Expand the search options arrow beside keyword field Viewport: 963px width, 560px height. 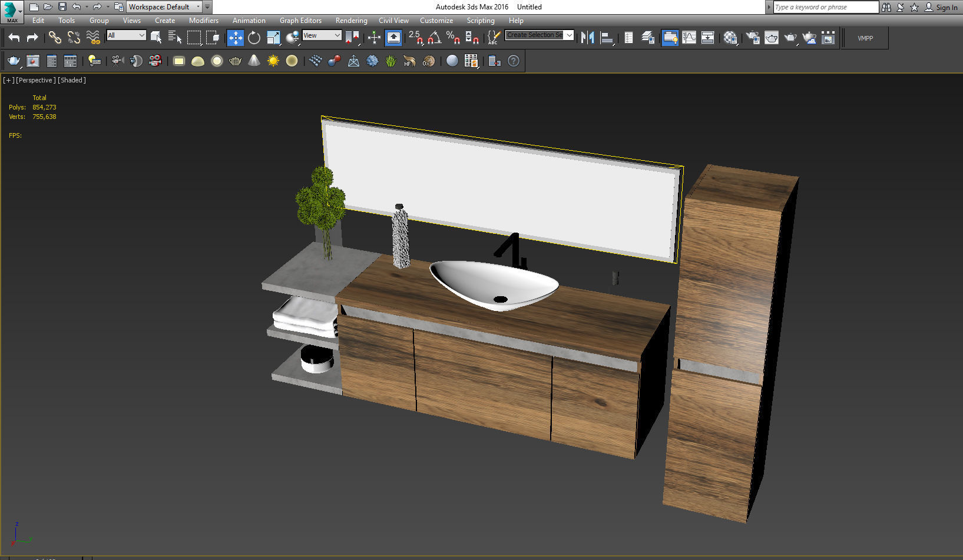point(769,7)
